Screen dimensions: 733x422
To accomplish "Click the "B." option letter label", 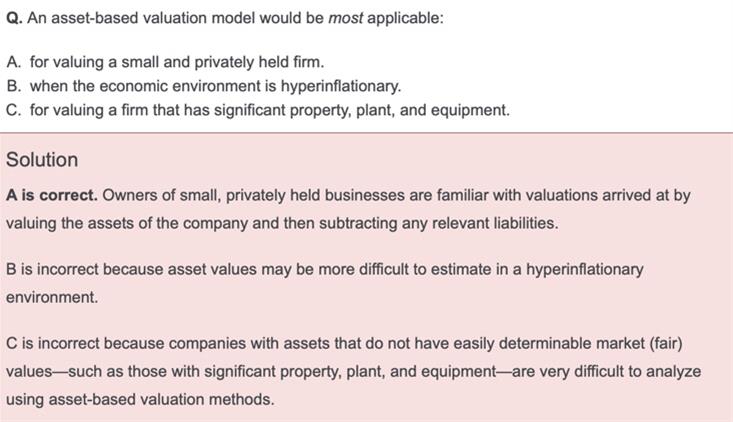I will click(x=14, y=86).
